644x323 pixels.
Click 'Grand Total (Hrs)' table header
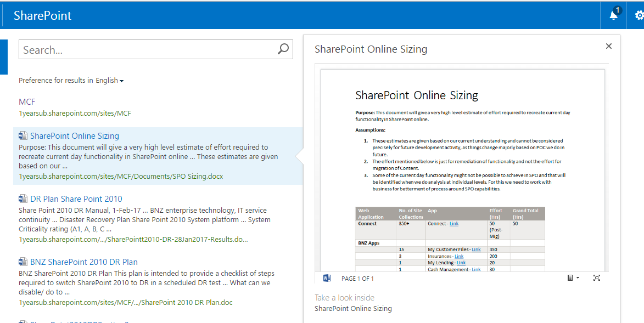(525, 214)
